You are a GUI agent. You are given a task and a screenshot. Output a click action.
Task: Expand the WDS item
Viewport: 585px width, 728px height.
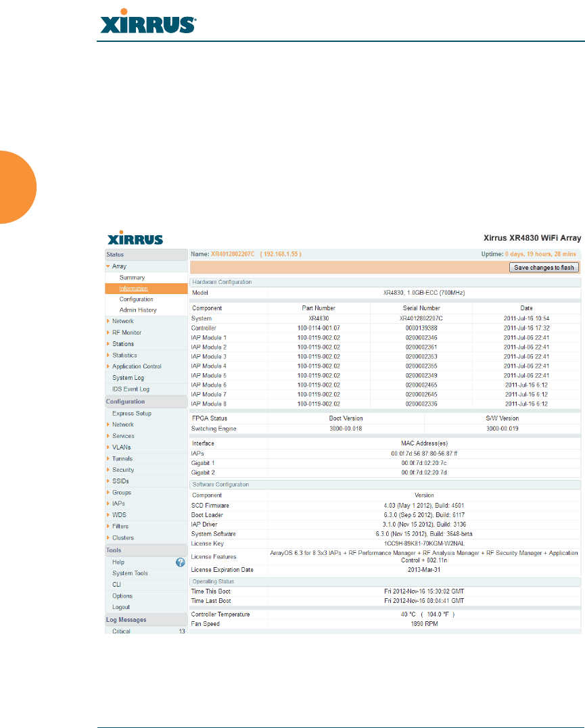pyautogui.click(x=108, y=515)
